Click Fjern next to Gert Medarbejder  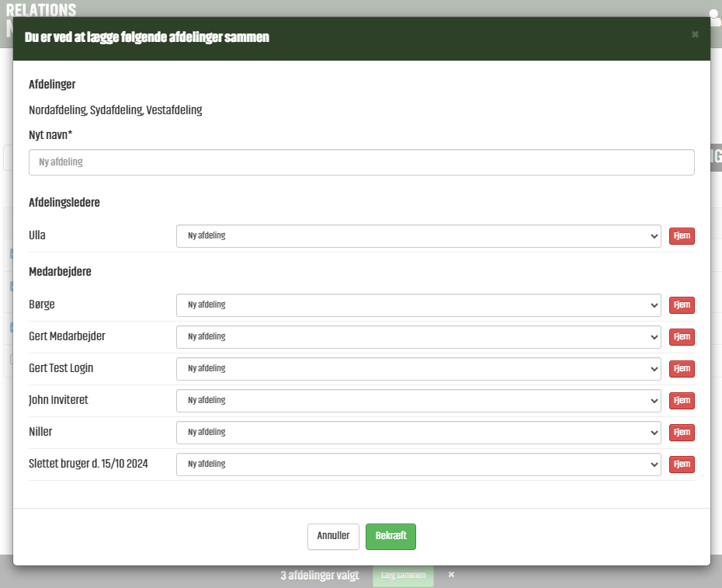[682, 337]
